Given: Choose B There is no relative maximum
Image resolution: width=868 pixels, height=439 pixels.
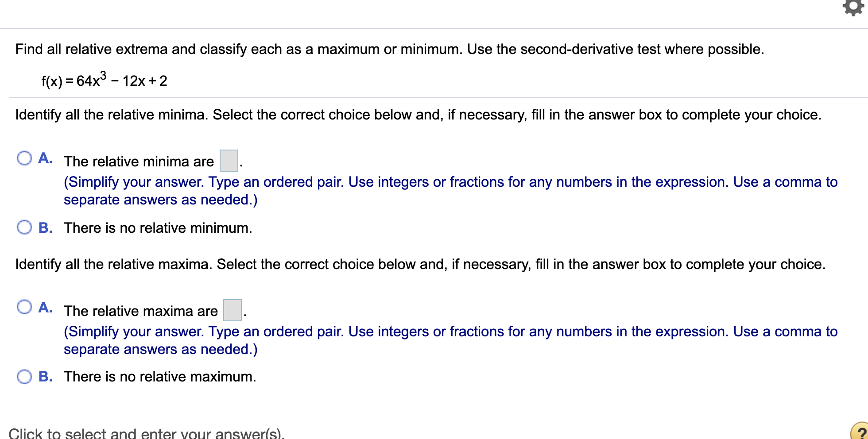Looking at the screenshot, I should point(25,377).
